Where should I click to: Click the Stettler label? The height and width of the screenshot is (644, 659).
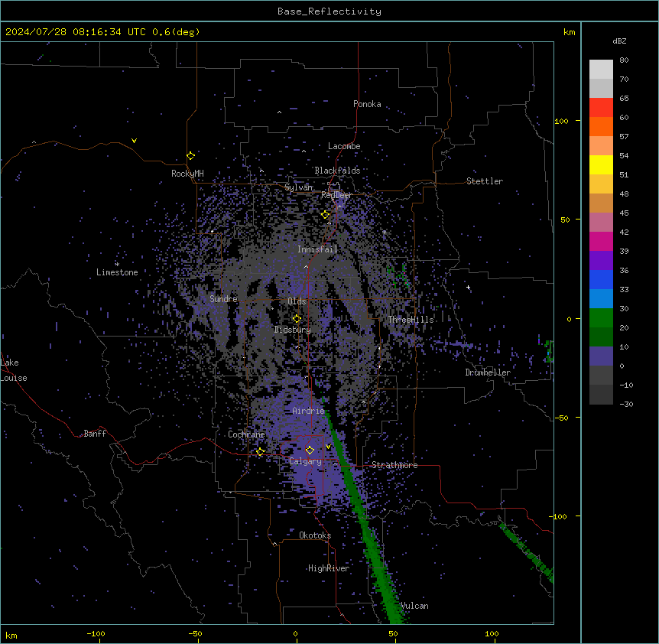click(485, 181)
